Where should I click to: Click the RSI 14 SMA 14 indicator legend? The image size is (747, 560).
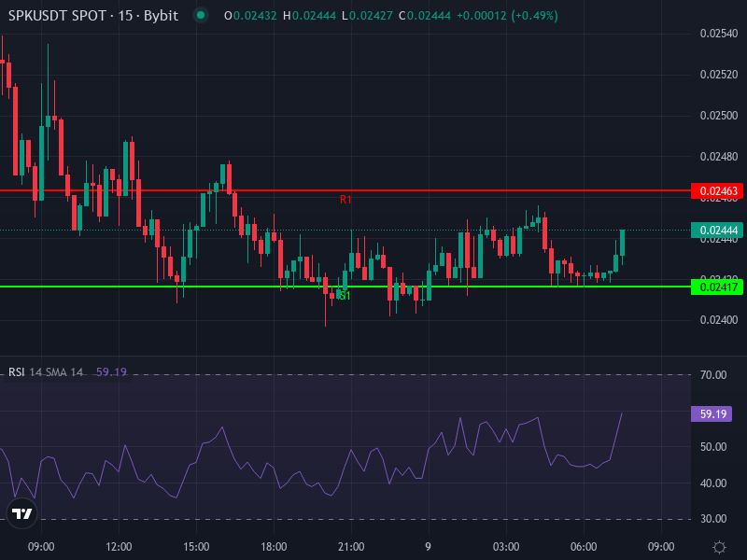click(47, 371)
